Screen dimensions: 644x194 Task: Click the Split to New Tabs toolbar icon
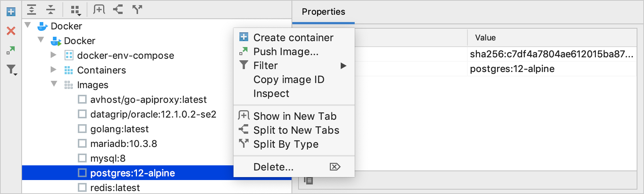(118, 10)
